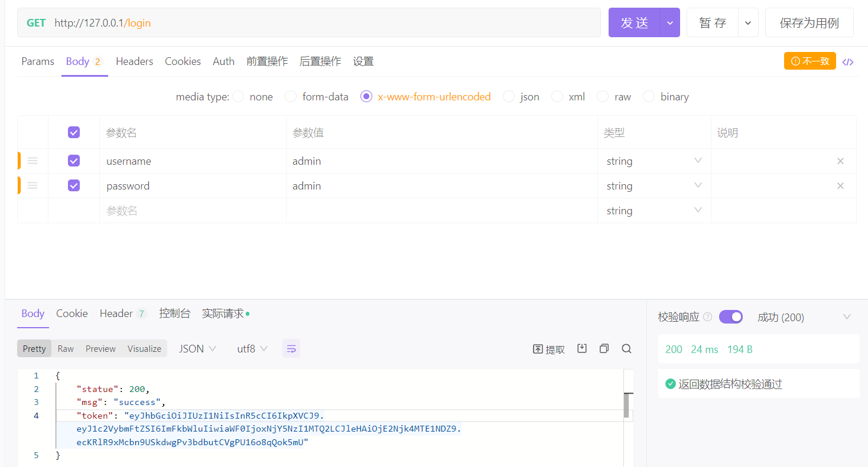Switch to the response Body tab
The height and width of the screenshot is (467, 868).
click(33, 313)
